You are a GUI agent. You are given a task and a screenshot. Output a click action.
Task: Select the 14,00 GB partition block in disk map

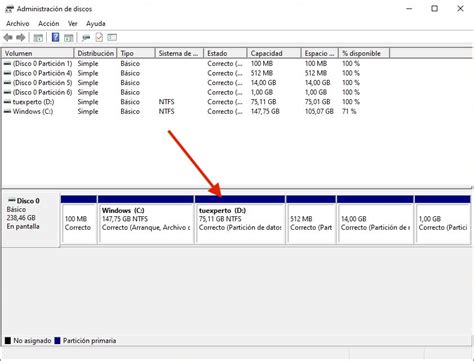[375, 220]
